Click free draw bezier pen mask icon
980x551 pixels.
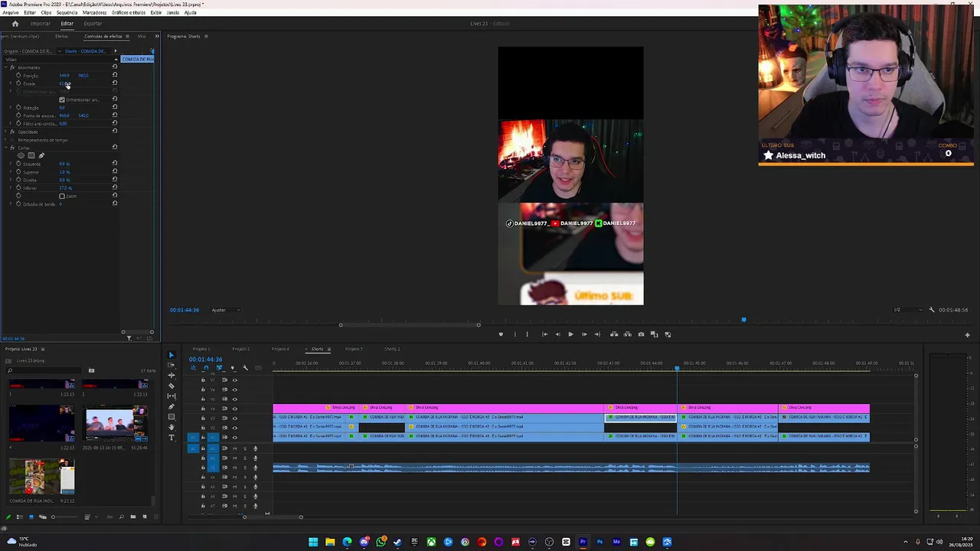click(x=41, y=155)
